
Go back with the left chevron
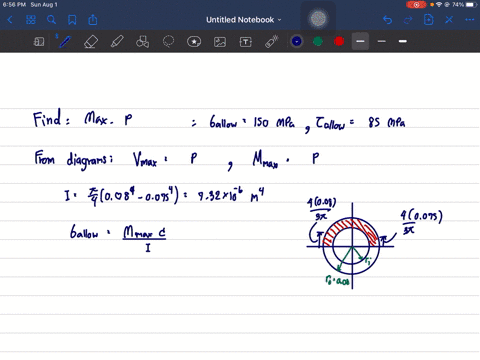(10, 20)
